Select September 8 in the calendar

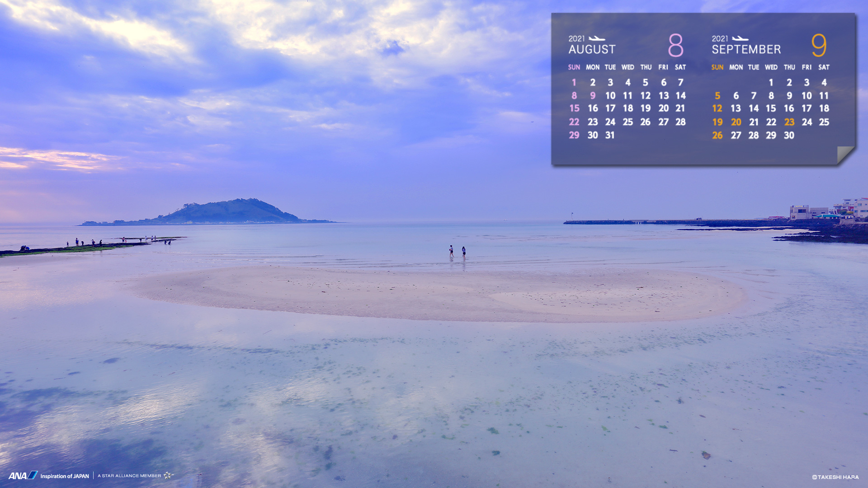[x=771, y=96]
